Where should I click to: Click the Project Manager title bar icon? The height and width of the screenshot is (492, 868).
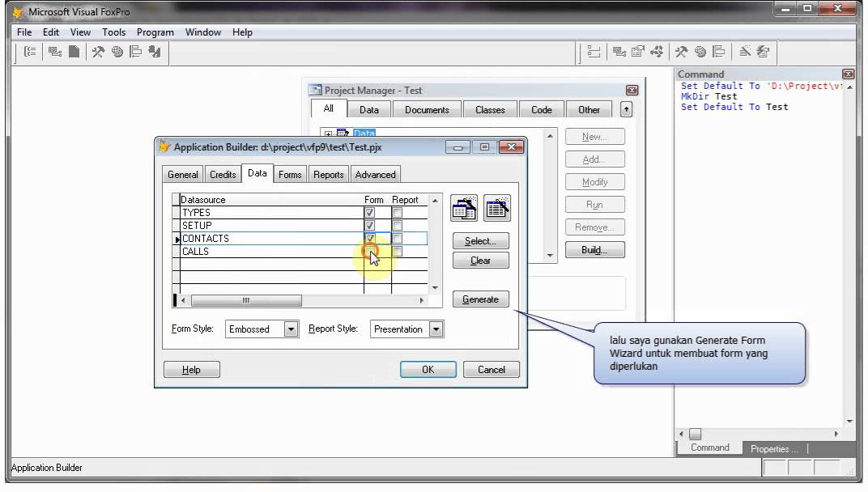click(316, 90)
